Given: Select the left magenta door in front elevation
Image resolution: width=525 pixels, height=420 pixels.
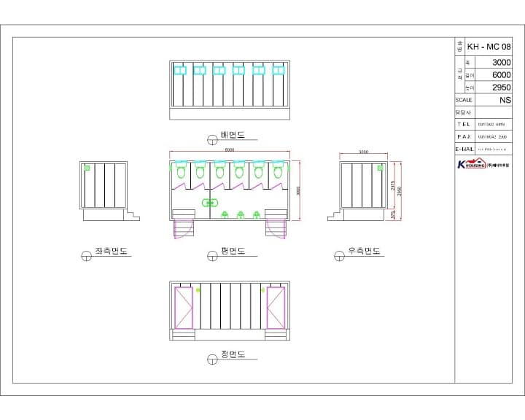Looking at the screenshot, I should 184,308.
